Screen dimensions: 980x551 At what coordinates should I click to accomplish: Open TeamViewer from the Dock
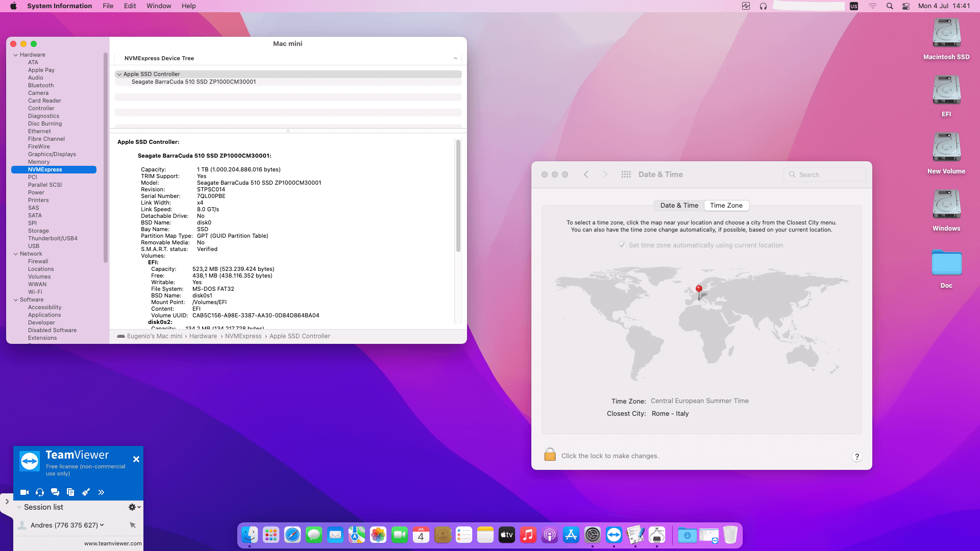[x=614, y=535]
